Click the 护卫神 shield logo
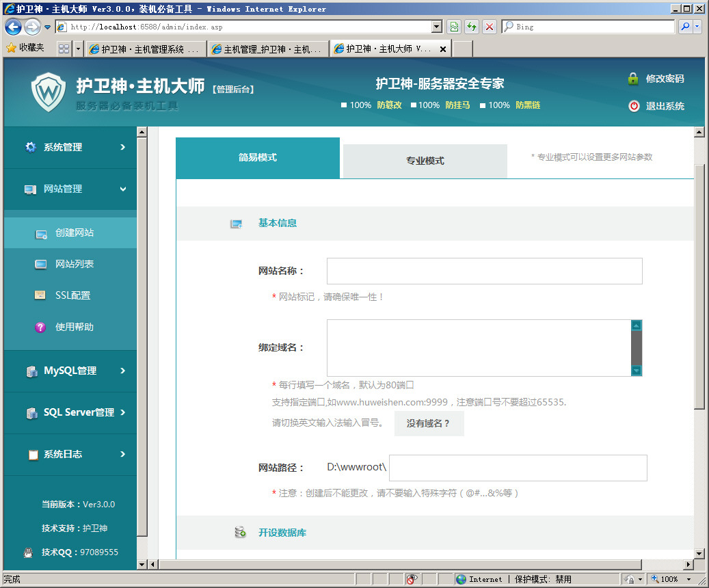Viewport: 709px width, 588px height. [x=49, y=92]
